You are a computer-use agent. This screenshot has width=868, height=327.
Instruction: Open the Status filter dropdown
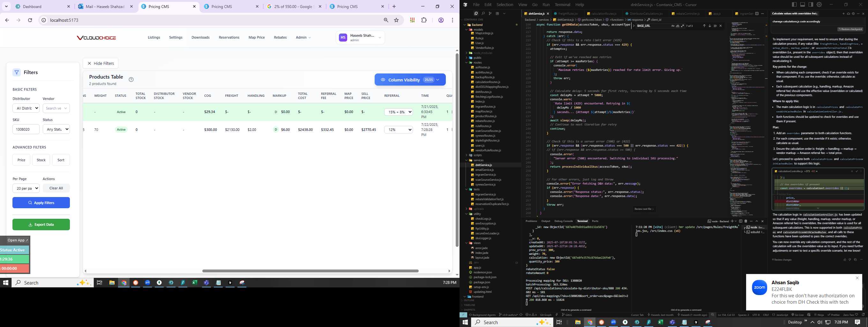click(x=56, y=129)
